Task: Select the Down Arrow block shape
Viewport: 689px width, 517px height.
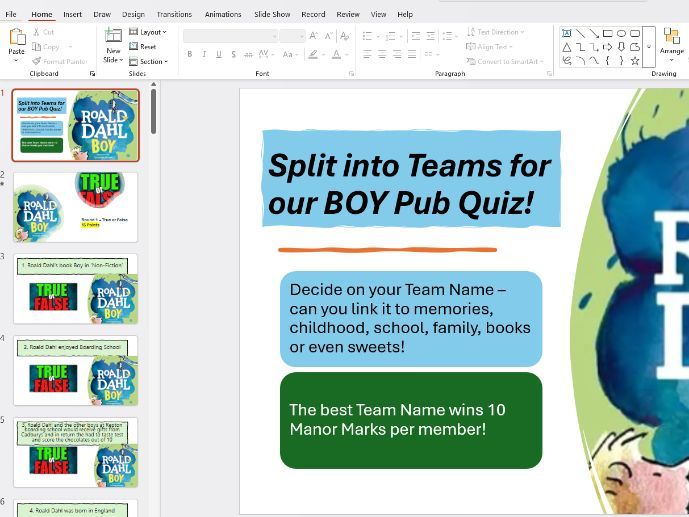Action: click(x=621, y=47)
